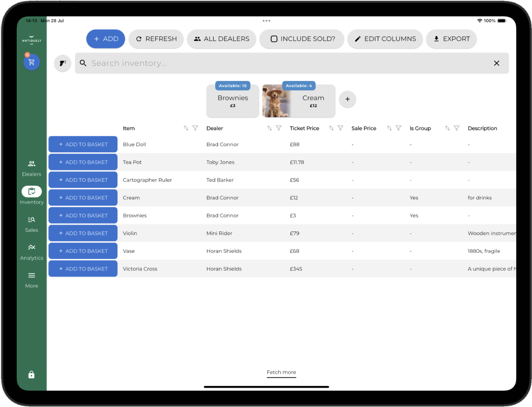Add Tea Pot to basket
Screen dimensions: 532x407
point(83,162)
